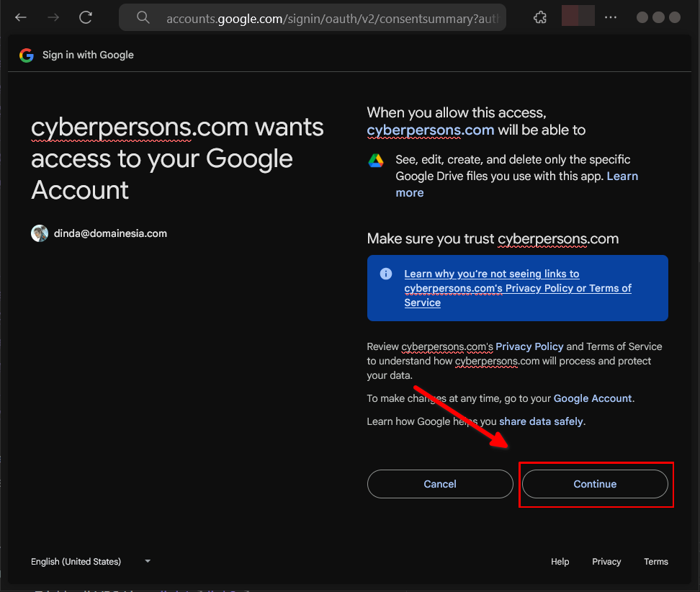
Task: Open the Help footer link
Action: tap(560, 561)
